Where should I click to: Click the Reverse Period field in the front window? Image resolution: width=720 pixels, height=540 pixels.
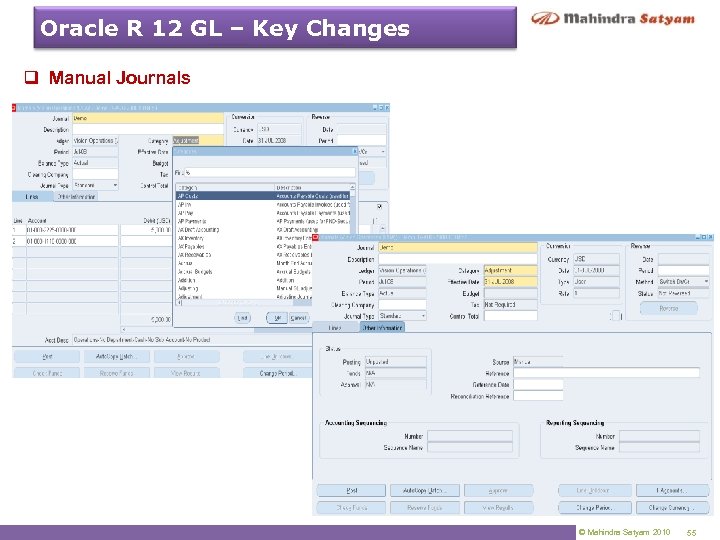(683, 270)
